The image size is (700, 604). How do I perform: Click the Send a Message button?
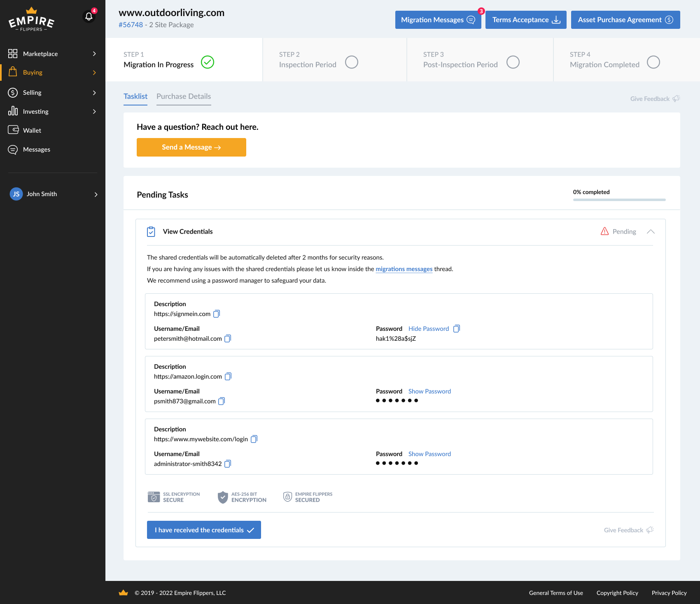click(191, 147)
